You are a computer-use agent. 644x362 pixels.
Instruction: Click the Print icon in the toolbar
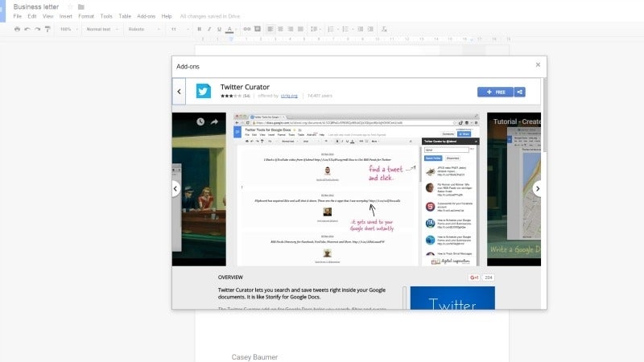[17, 29]
